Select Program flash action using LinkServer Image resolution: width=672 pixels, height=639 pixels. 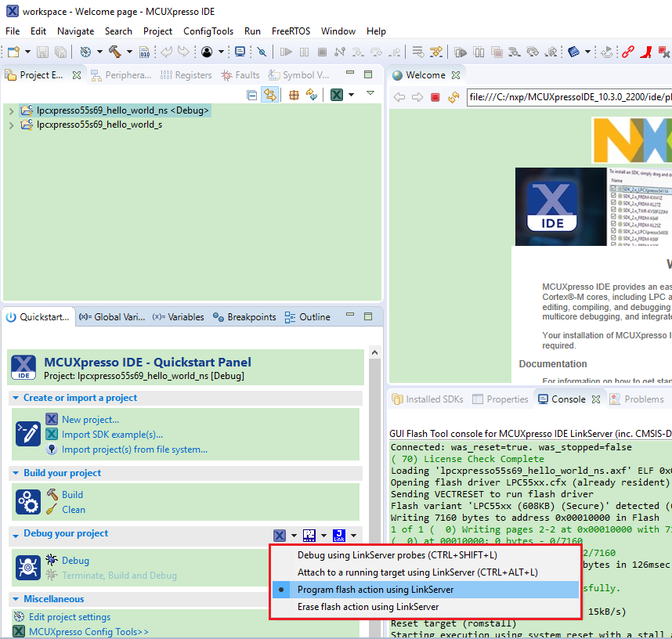375,590
